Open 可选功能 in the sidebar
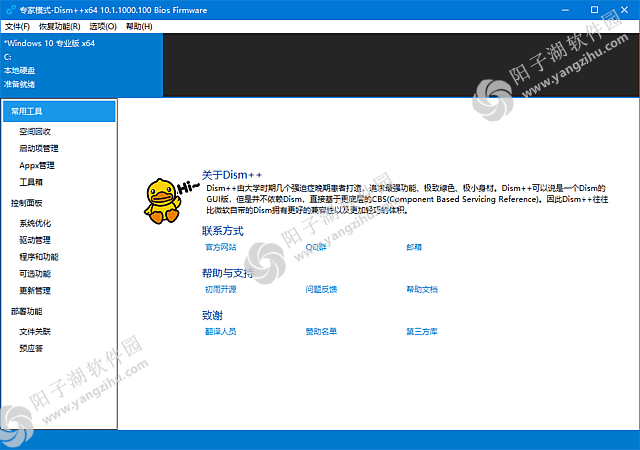This screenshot has height=450, width=640. 35,274
